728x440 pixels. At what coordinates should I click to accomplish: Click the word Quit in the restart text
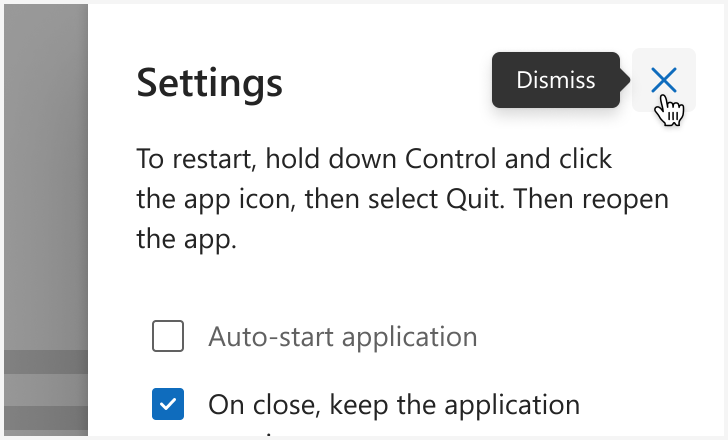pyautogui.click(x=475, y=199)
